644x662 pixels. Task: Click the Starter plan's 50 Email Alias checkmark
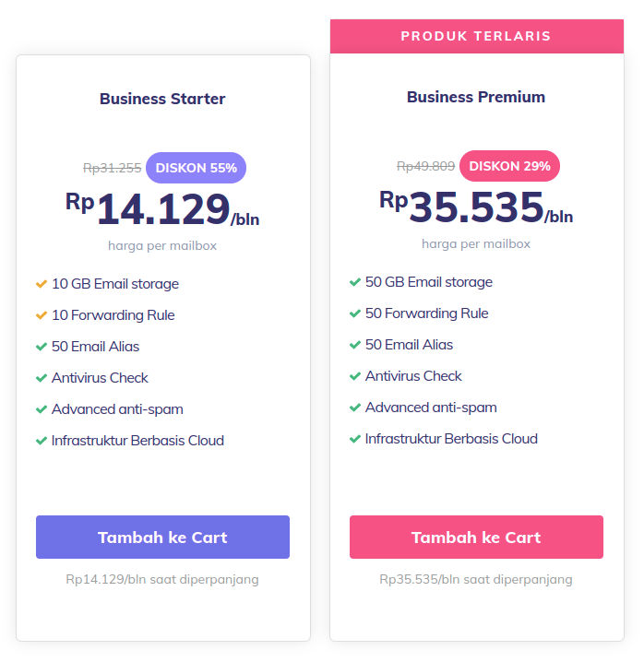point(41,347)
